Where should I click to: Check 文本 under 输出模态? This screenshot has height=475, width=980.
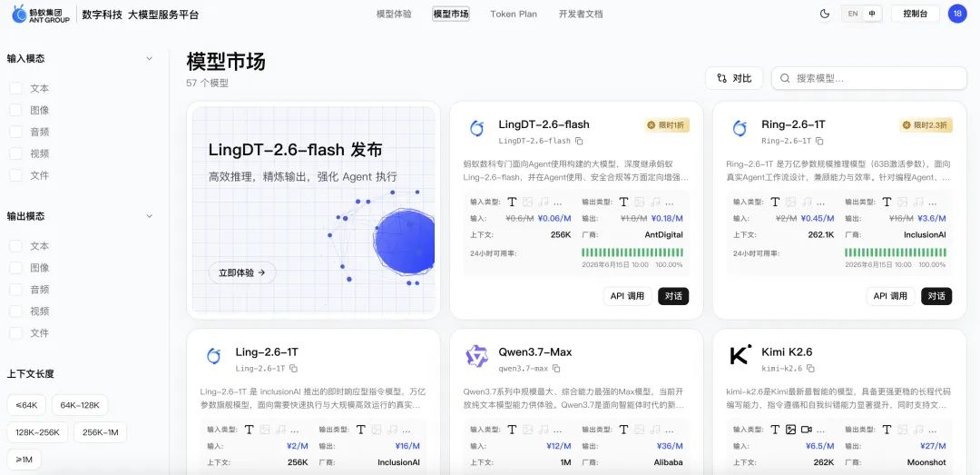[x=15, y=246]
